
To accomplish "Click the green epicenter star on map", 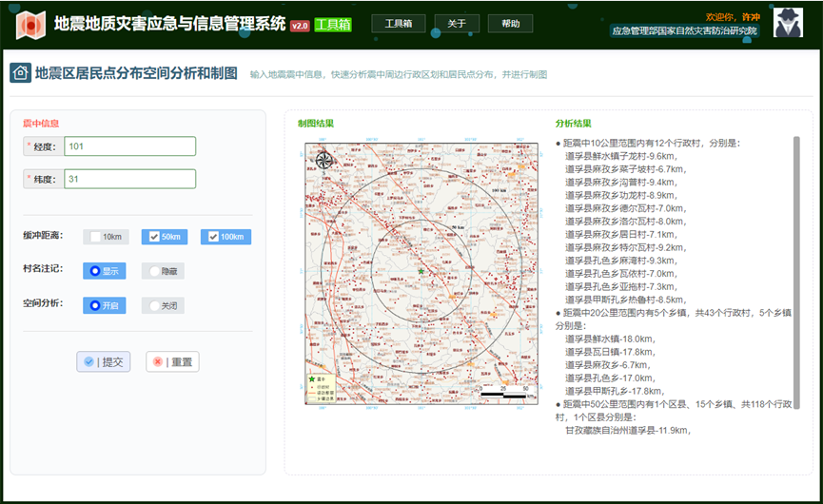I will click(x=421, y=271).
